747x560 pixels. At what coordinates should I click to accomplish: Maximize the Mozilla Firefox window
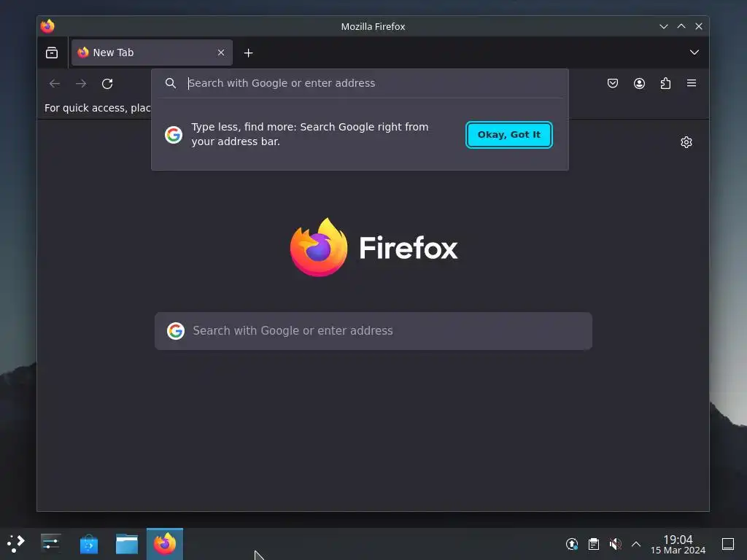tap(681, 26)
